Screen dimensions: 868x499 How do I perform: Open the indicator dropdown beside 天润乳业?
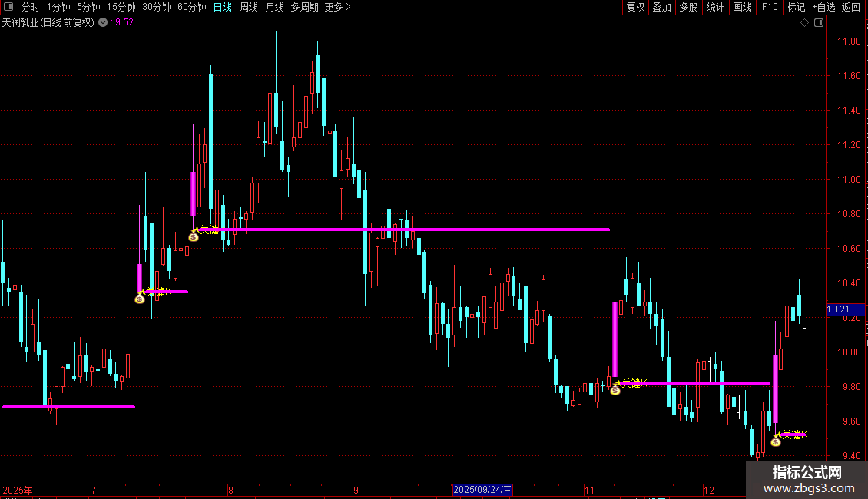[x=103, y=22]
